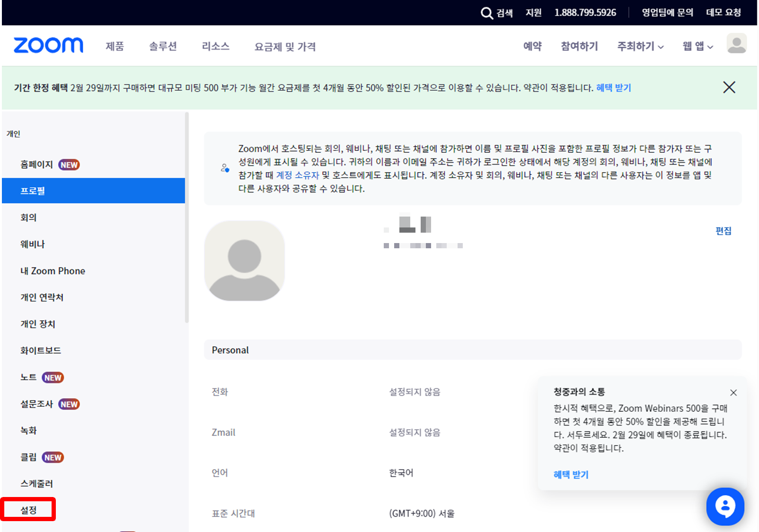Click 지원 in the top bar
The image size is (759, 532).
pyautogui.click(x=533, y=13)
